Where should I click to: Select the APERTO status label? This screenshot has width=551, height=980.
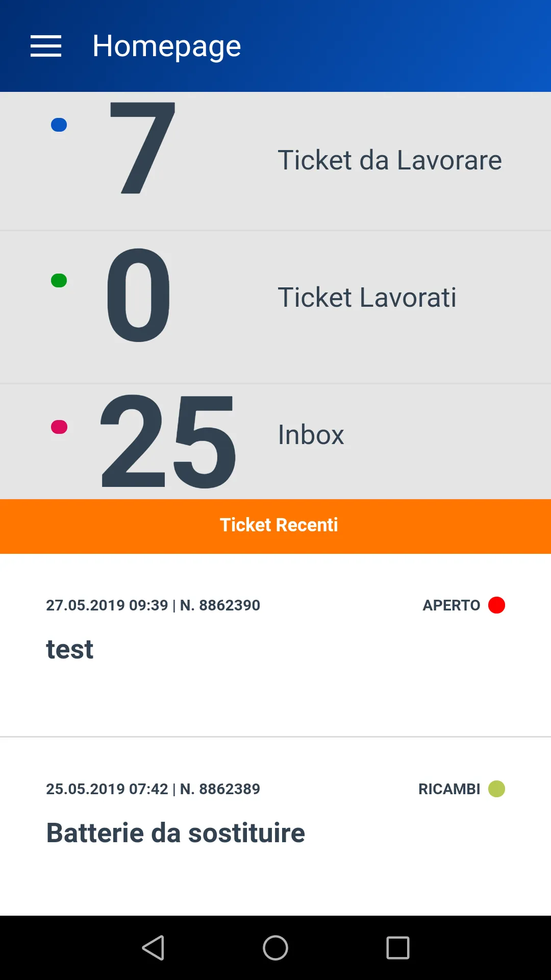[452, 605]
